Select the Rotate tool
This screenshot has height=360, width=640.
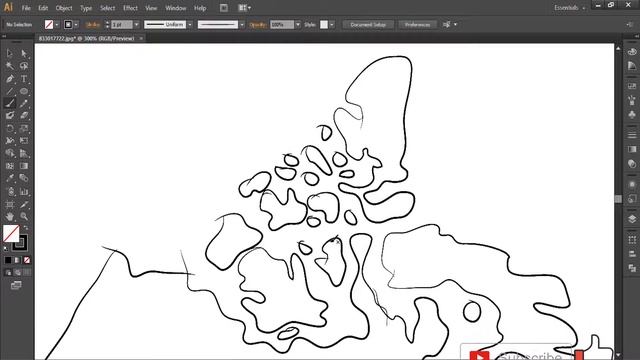9,129
